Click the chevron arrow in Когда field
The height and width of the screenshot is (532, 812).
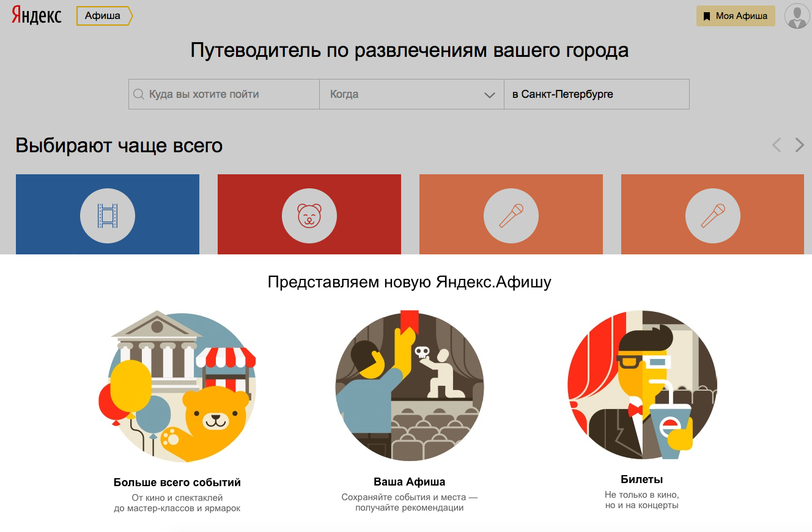tap(489, 95)
